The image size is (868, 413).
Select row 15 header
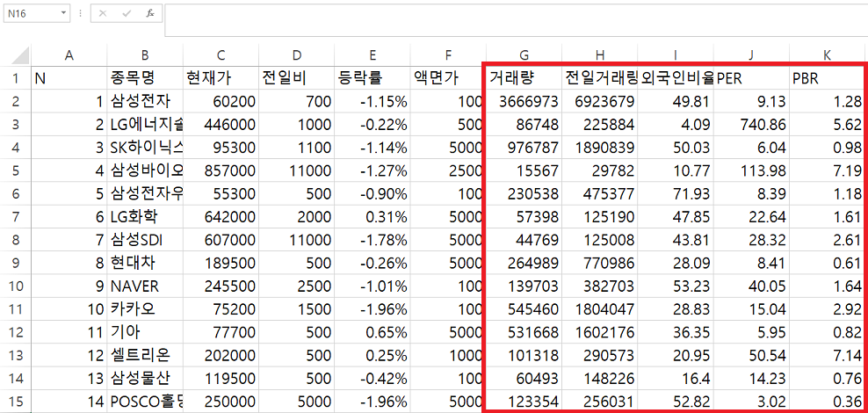coord(16,401)
